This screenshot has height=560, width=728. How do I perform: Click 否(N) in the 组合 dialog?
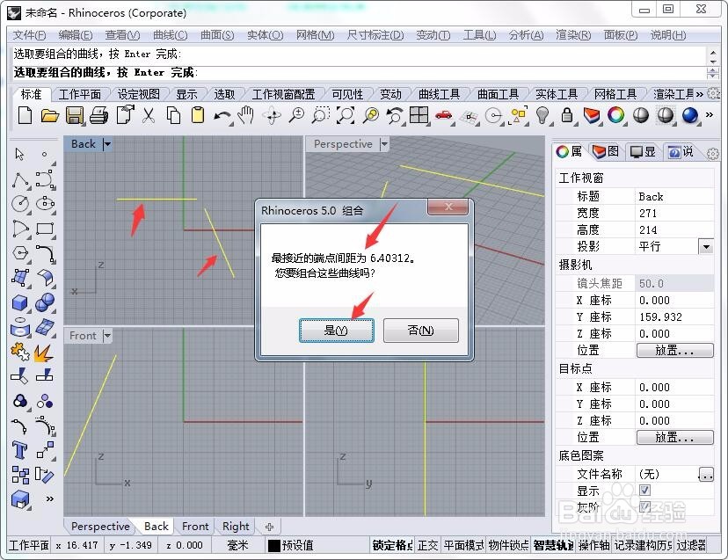pyautogui.click(x=420, y=331)
